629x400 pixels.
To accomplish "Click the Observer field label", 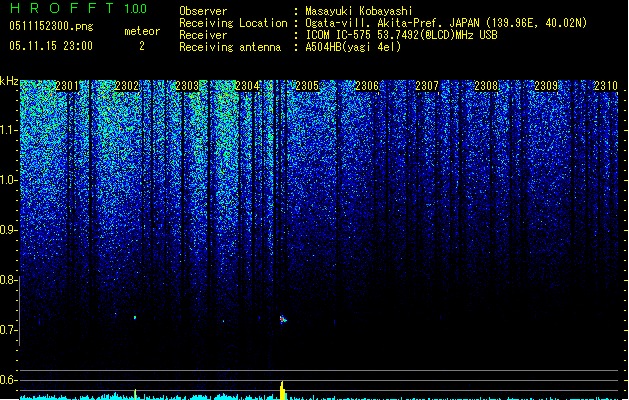I will pos(203,11).
